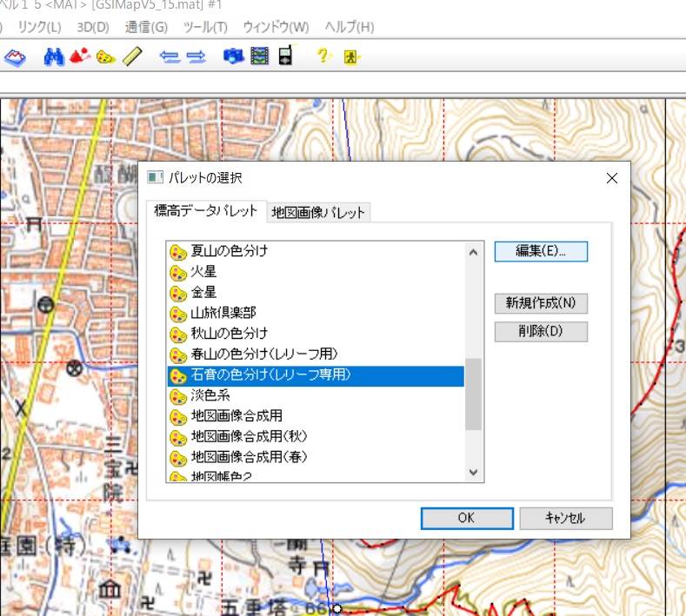Open the ウィンドウ(W) menu
The height and width of the screenshot is (616, 686).
click(276, 27)
